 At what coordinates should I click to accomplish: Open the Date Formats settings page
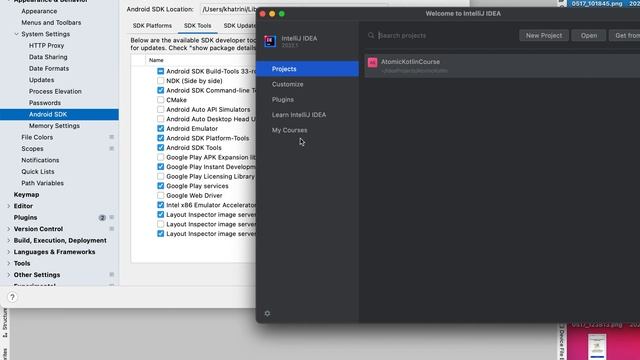(x=49, y=69)
